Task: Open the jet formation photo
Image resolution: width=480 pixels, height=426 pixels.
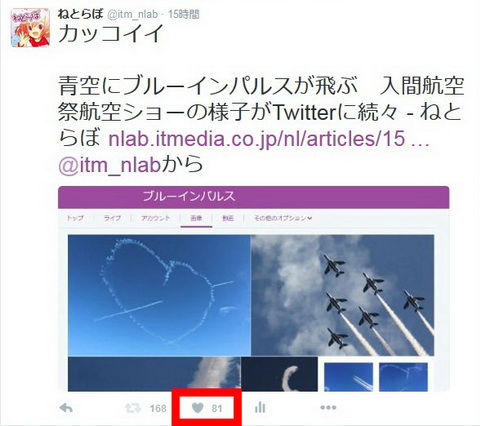Action: click(x=343, y=295)
